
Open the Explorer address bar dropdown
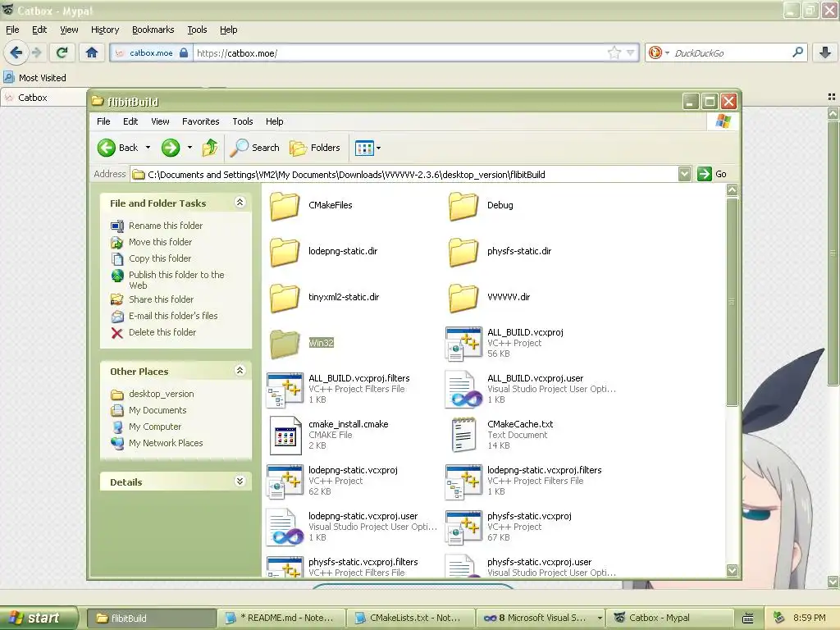[x=684, y=174]
